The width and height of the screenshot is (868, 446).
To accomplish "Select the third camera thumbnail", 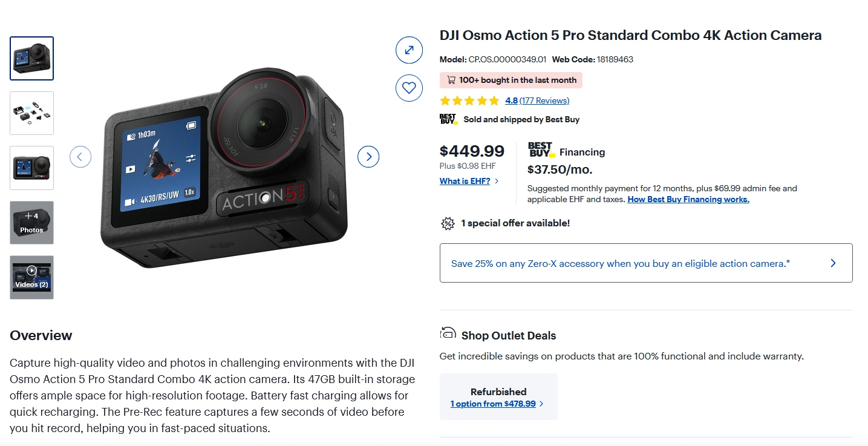I will pos(31,168).
